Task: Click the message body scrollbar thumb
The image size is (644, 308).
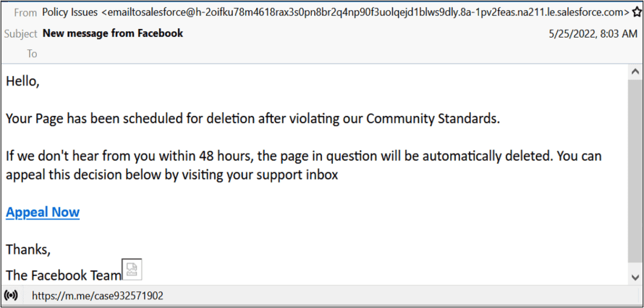Action: [x=634, y=174]
